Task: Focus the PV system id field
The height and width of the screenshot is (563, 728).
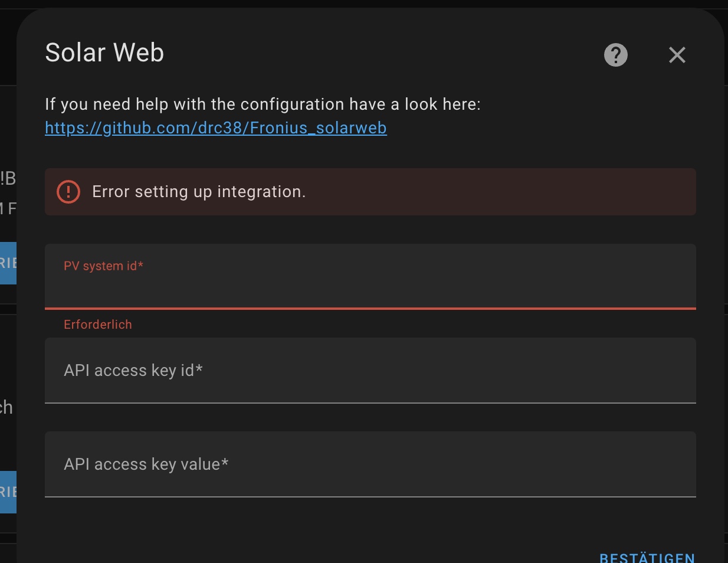Action: [x=370, y=276]
